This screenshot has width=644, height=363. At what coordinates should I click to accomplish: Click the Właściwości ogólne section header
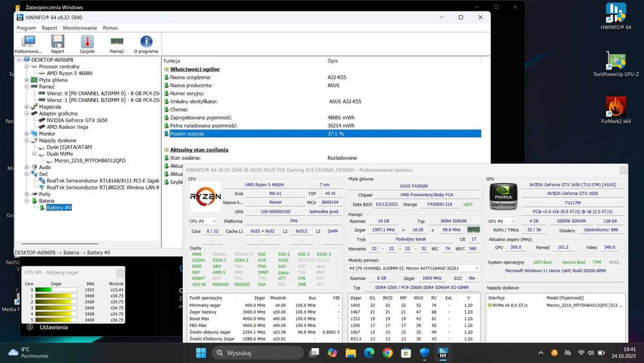click(194, 69)
